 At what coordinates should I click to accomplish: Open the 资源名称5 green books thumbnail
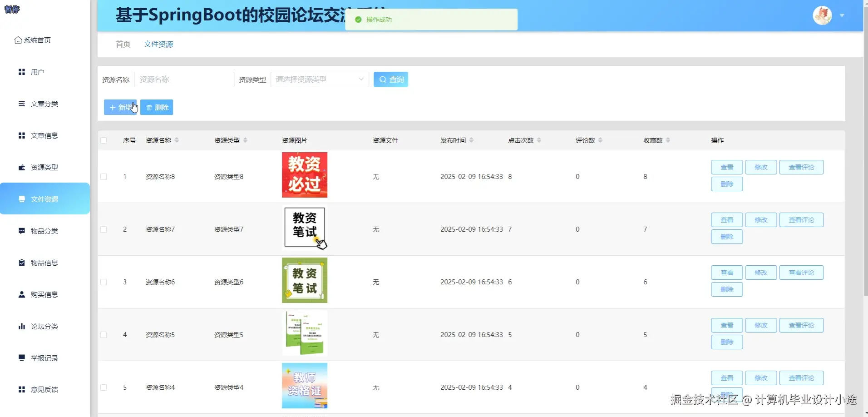point(305,333)
